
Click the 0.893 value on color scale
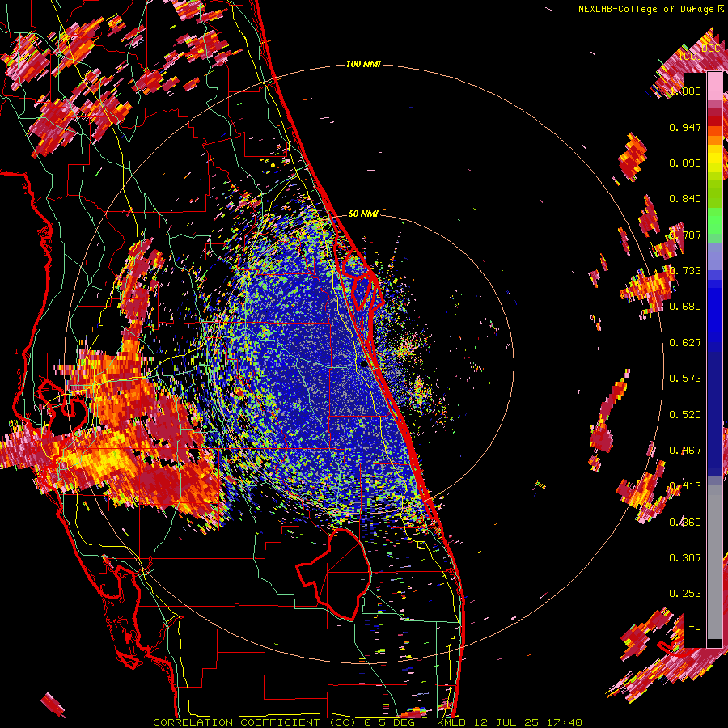pyautogui.click(x=685, y=163)
